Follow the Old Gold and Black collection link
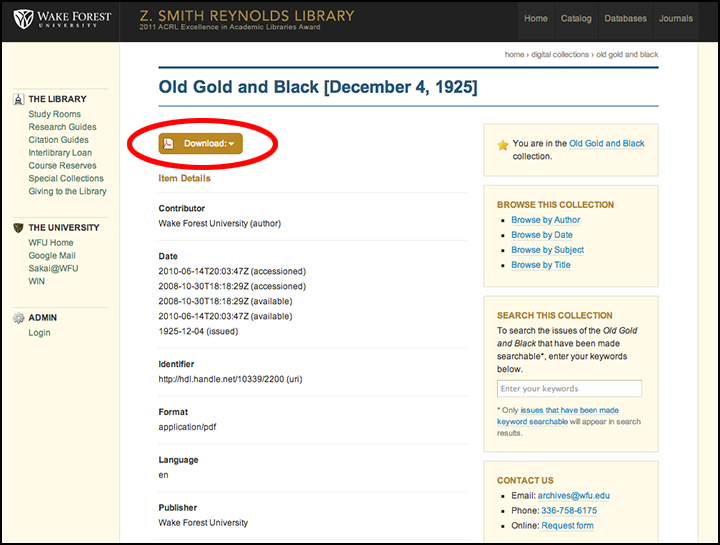Image resolution: width=720 pixels, height=545 pixels. coord(607,143)
